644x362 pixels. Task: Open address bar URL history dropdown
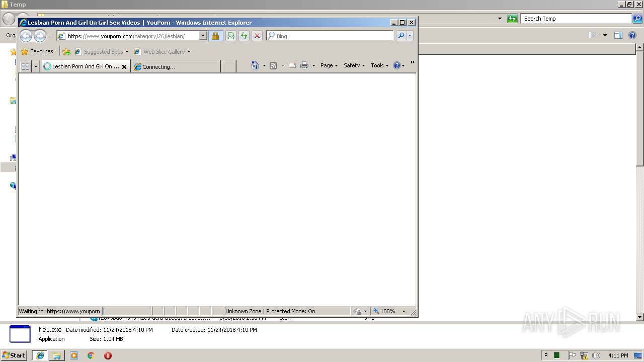click(x=203, y=36)
